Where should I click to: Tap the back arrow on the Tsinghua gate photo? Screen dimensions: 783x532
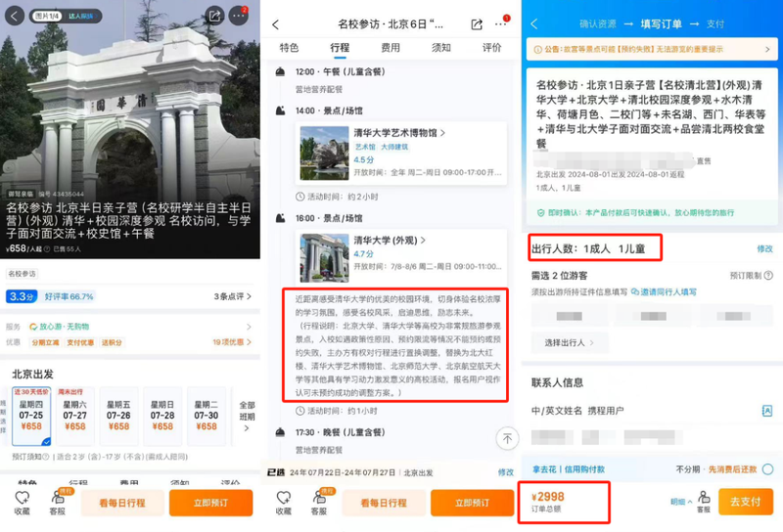(12, 16)
